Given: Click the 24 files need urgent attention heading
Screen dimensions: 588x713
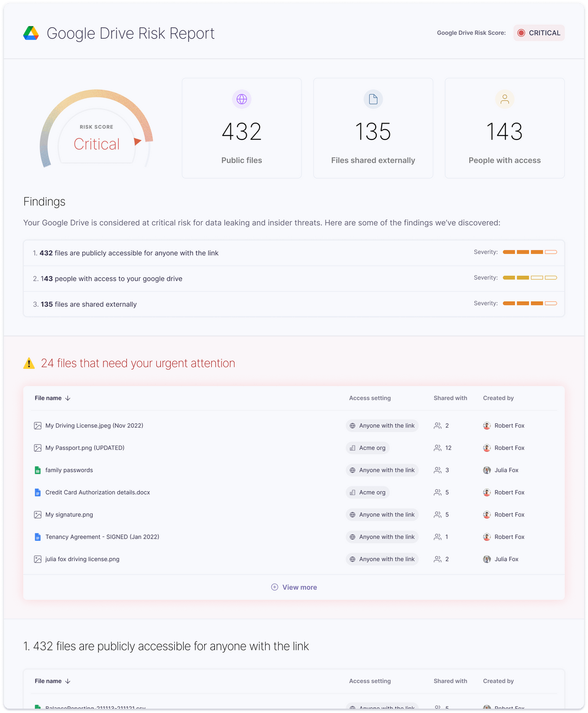Looking at the screenshot, I should [x=138, y=363].
